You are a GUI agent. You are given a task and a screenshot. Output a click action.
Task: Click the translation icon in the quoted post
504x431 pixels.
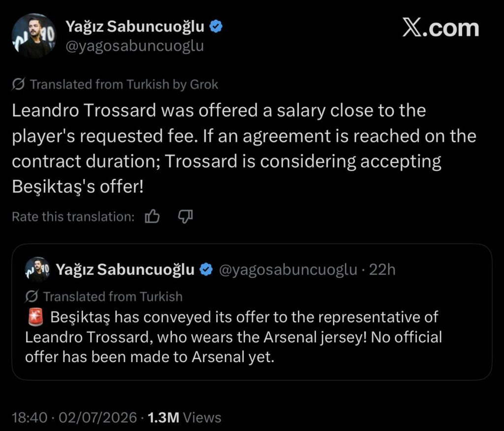click(31, 297)
